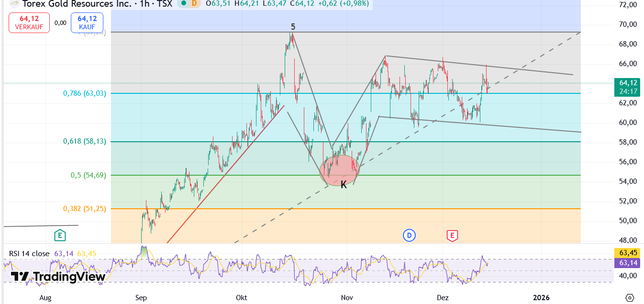
Task: Click the purple 63,14 RSI scale tag
Action: pyautogui.click(x=628, y=262)
